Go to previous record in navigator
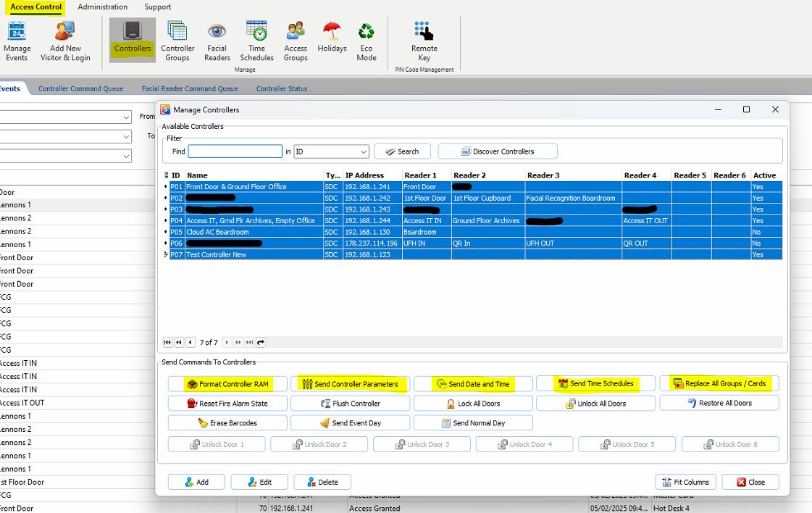Viewport: 812px width, 513px height. pos(191,342)
